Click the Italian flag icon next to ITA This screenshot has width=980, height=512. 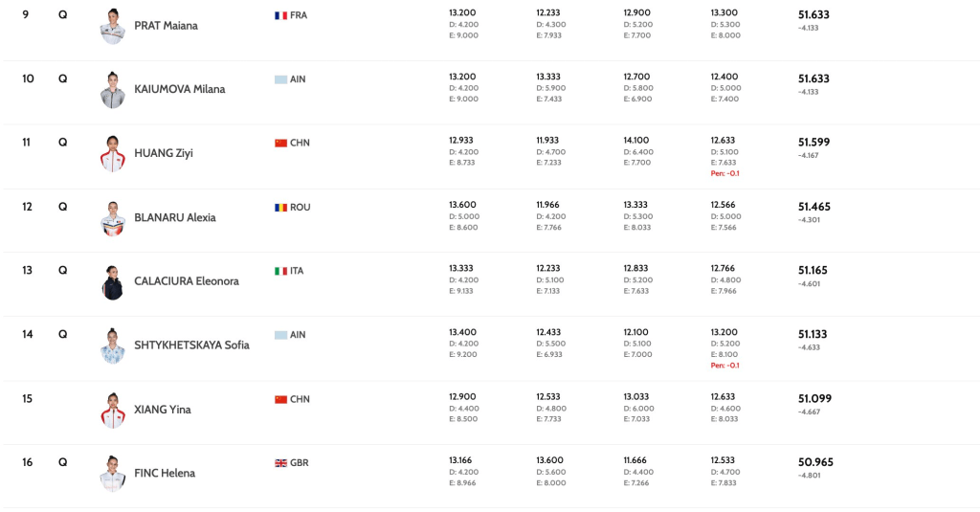click(x=280, y=271)
